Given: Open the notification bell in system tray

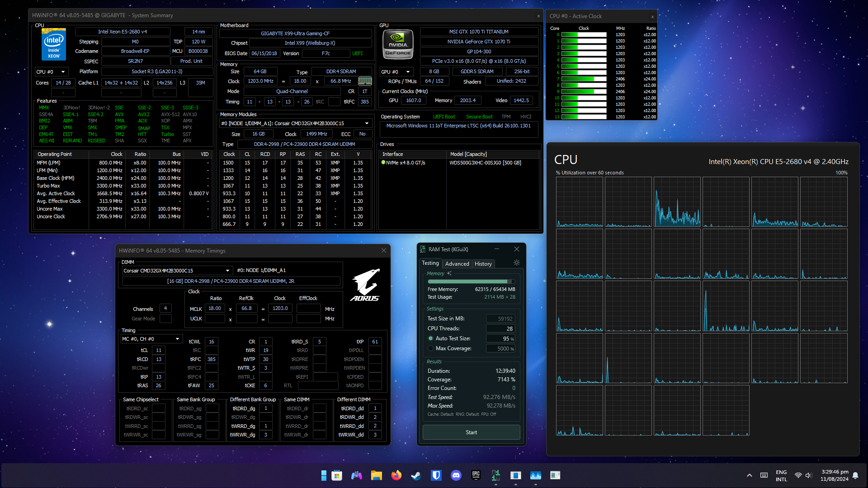Looking at the screenshot, I should click(x=855, y=475).
